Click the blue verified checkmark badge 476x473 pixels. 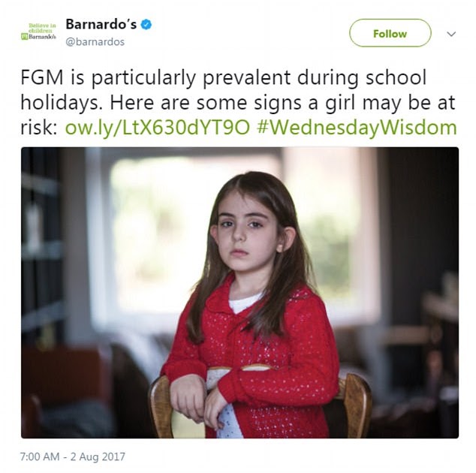click(x=146, y=25)
